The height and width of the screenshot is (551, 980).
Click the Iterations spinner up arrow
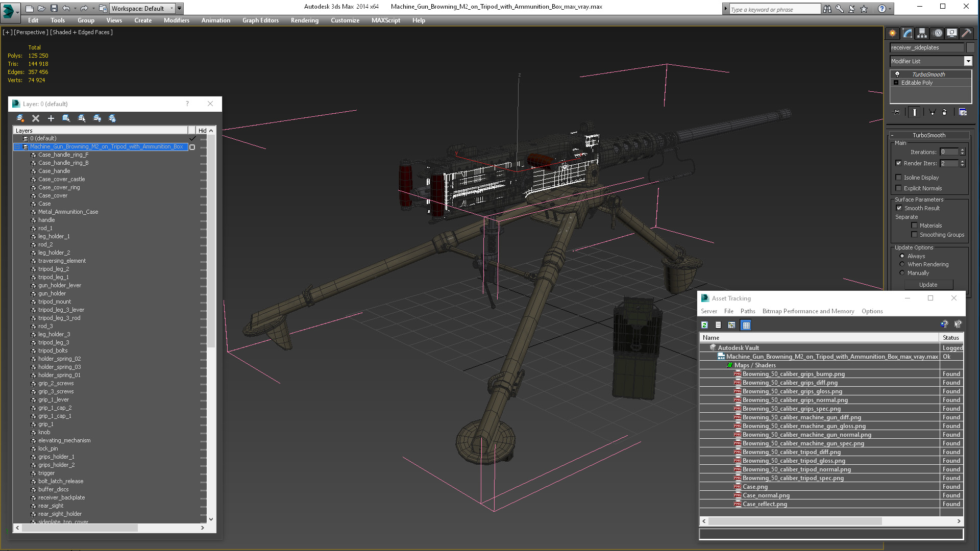(963, 150)
